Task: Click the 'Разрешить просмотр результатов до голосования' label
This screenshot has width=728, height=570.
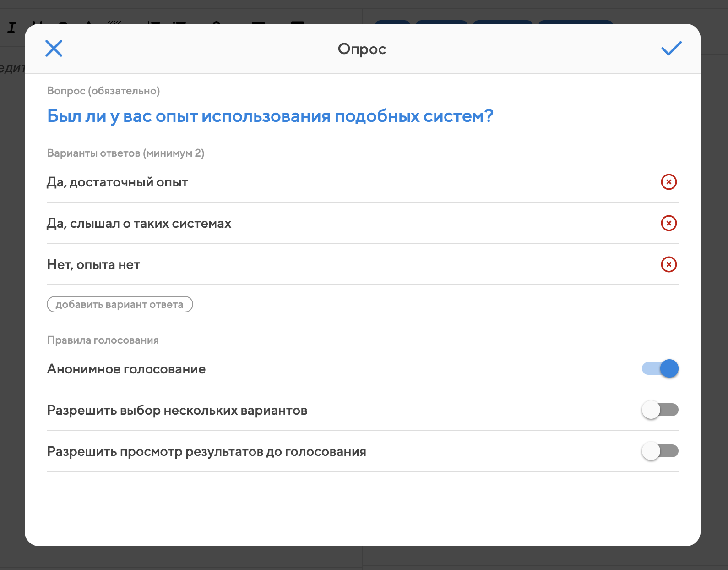Action: 206,451
